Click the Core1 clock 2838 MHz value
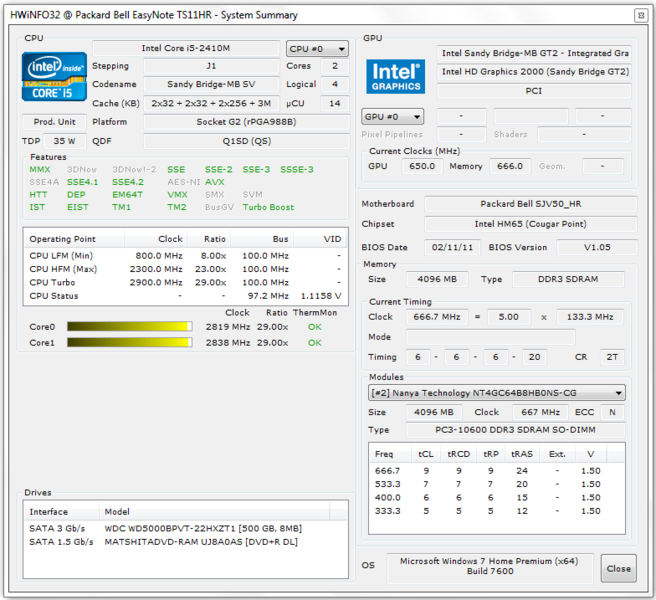This screenshot has height=600, width=656. click(x=228, y=343)
